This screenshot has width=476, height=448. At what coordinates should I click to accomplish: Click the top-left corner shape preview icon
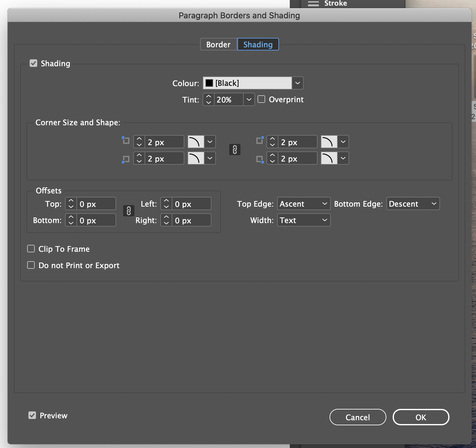click(196, 142)
